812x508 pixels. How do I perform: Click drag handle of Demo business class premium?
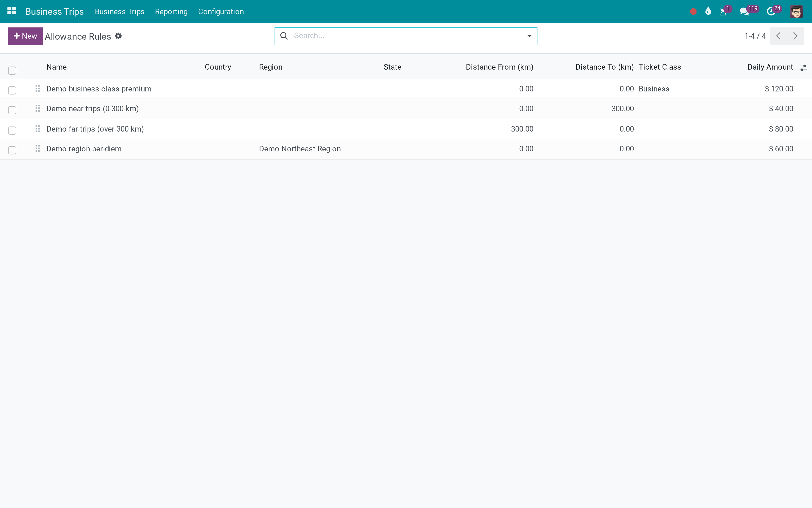tap(38, 89)
